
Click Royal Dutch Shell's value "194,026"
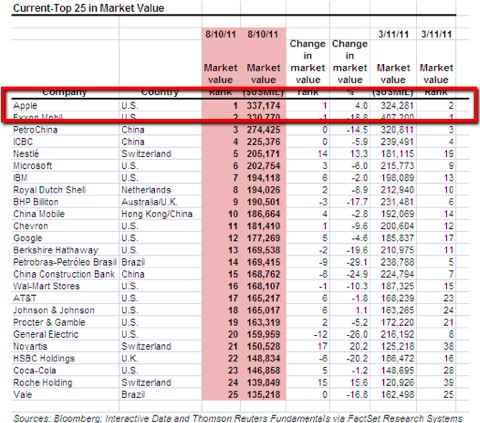263,190
